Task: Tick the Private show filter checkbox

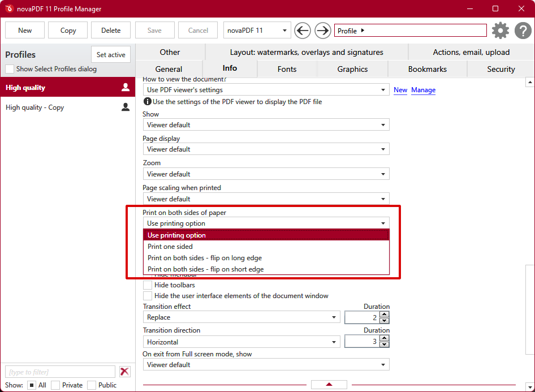Action: [x=55, y=385]
